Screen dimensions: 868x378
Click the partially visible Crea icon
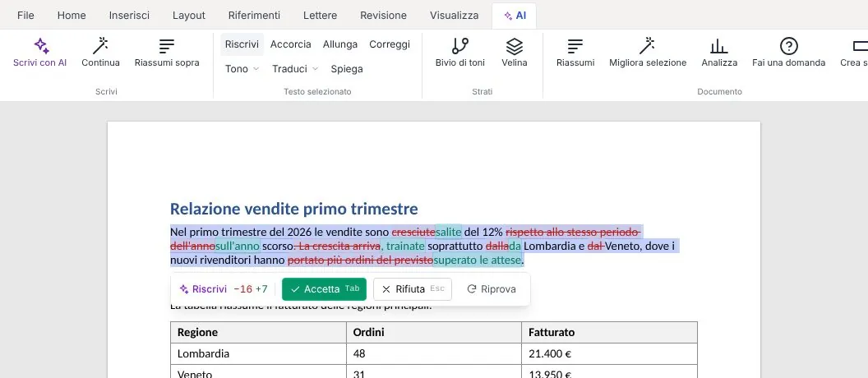[861, 45]
